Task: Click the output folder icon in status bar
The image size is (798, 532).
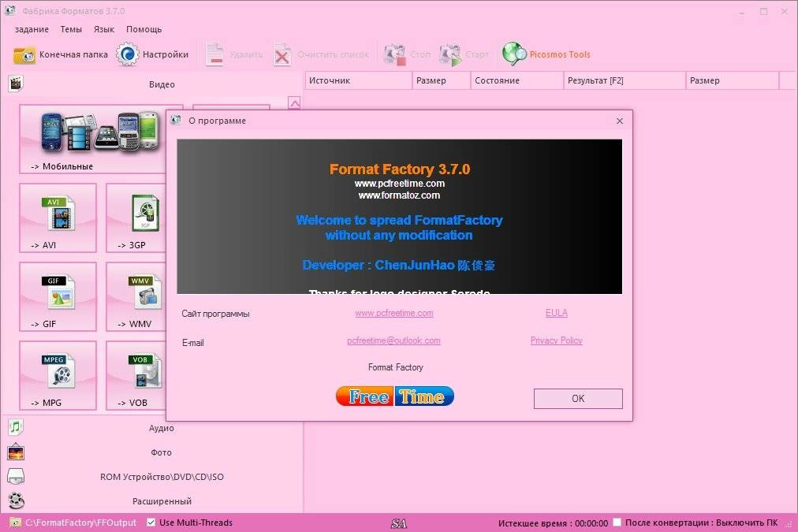Action: click(x=15, y=523)
